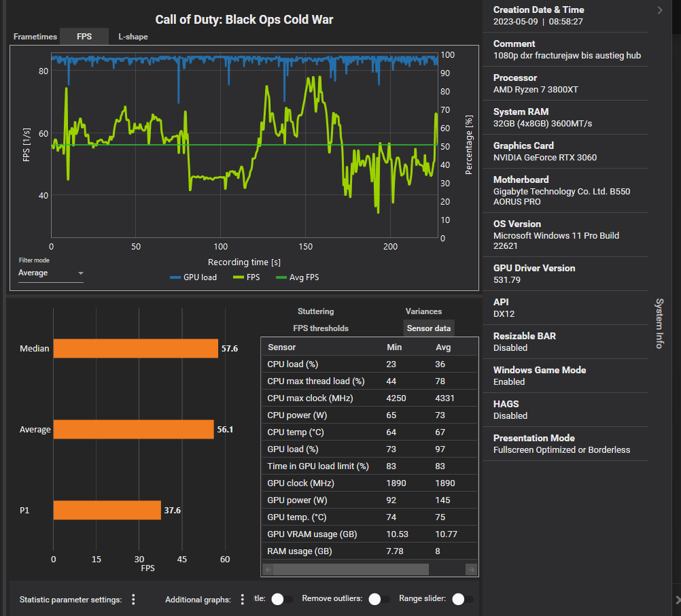Toggle the switch left of Remove outliers
The width and height of the screenshot is (681, 616).
pos(281,599)
